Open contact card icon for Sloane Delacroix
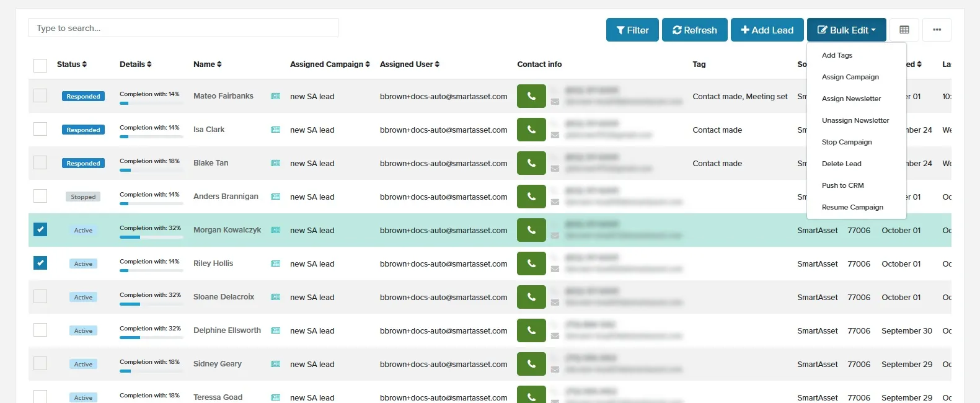This screenshot has width=980, height=403. (x=276, y=297)
